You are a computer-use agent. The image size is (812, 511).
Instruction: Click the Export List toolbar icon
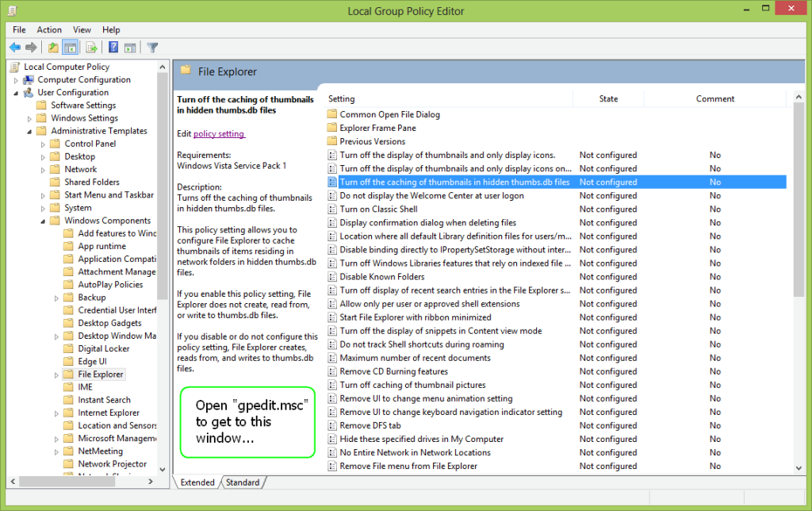click(91, 48)
